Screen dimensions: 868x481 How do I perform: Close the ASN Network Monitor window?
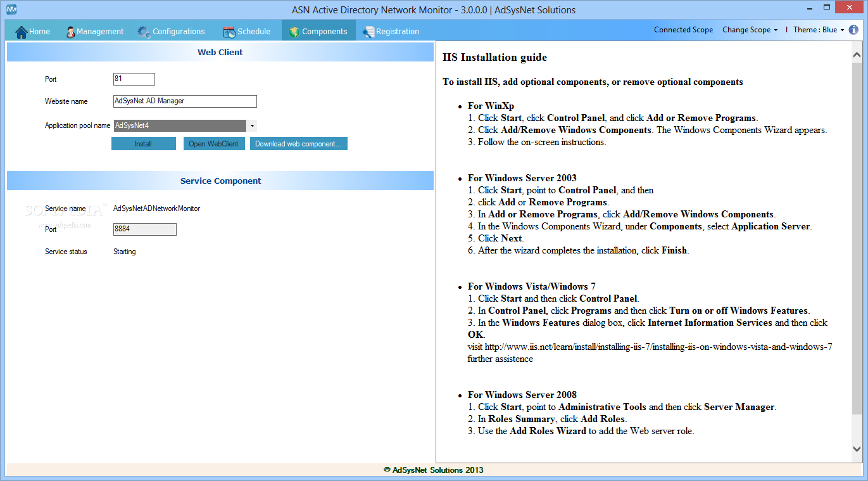(x=850, y=7)
